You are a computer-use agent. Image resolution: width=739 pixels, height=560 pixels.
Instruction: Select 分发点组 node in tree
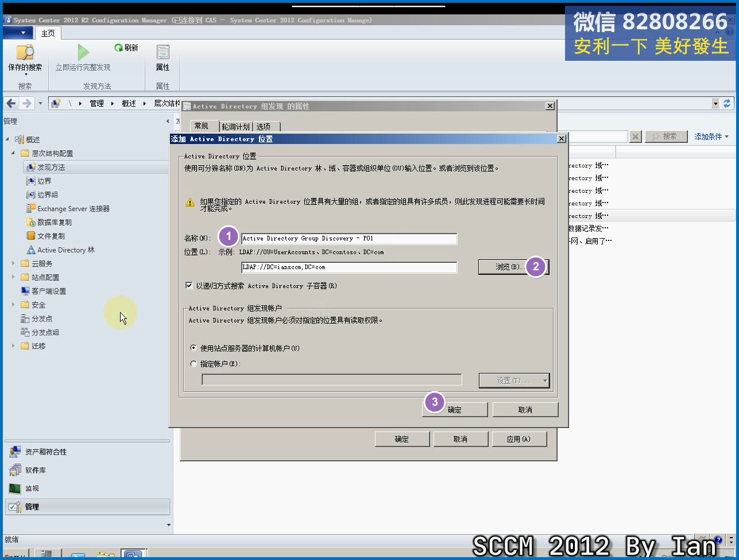pos(45,332)
